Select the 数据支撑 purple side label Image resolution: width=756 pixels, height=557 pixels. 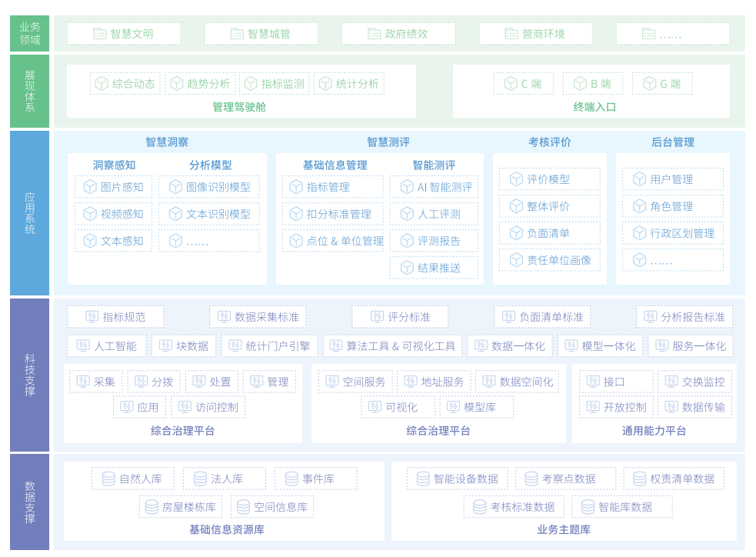point(29,502)
